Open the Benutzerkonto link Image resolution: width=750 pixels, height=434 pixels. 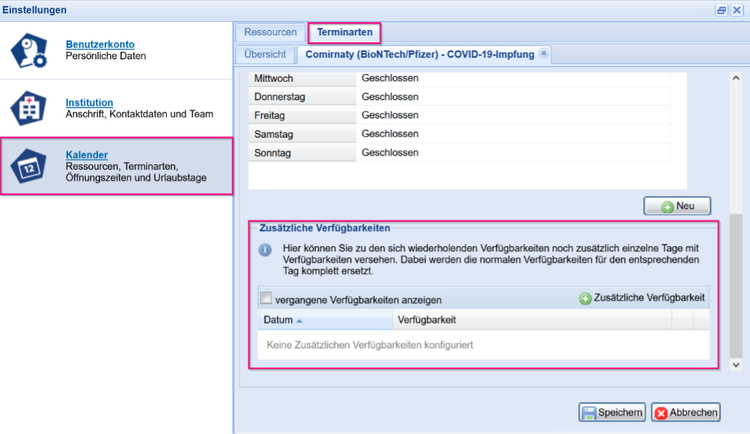coord(100,44)
